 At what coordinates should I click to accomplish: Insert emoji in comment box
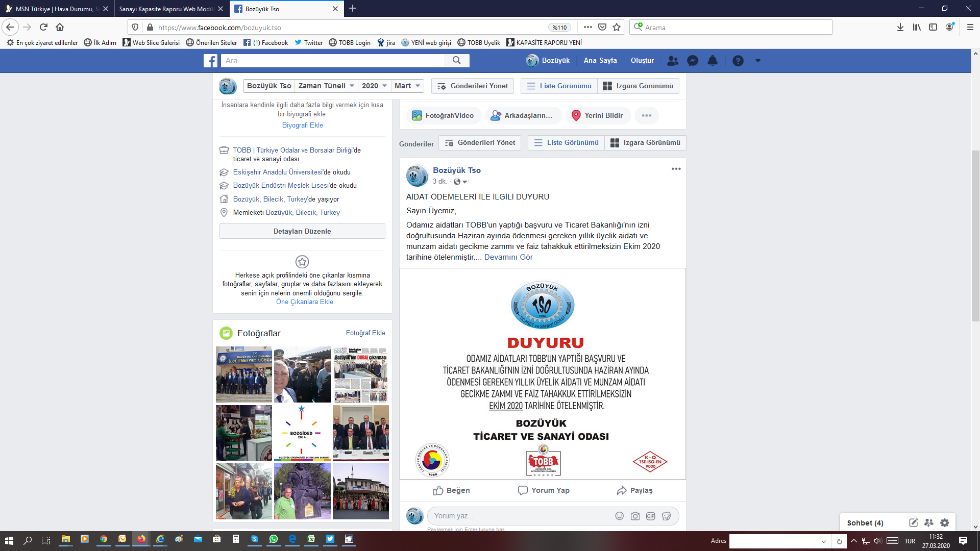tap(619, 516)
